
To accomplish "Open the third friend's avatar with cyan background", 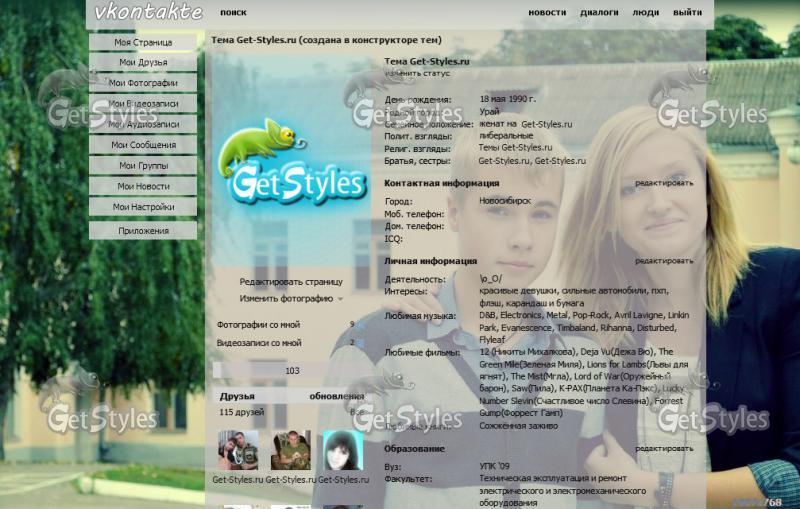I will 342,451.
